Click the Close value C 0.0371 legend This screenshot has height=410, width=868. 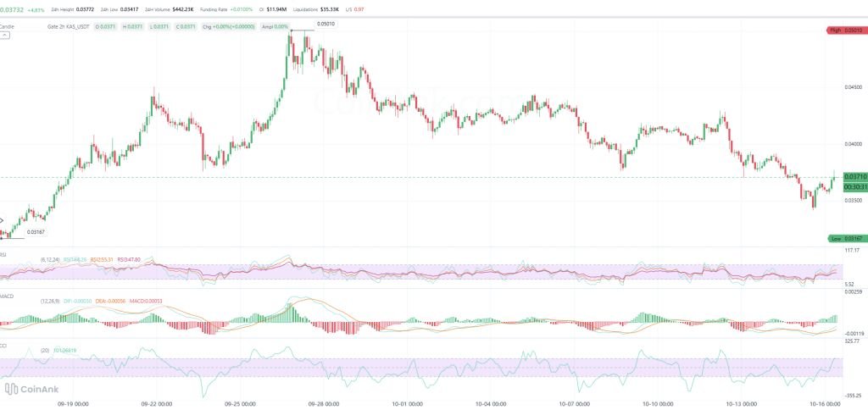[186, 26]
